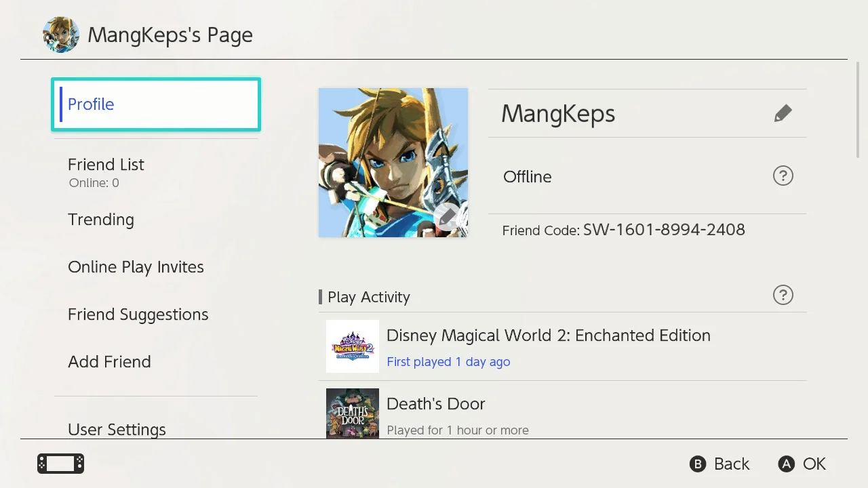The image size is (868, 488).
Task: Open the help icon beside Offline status
Action: [783, 176]
